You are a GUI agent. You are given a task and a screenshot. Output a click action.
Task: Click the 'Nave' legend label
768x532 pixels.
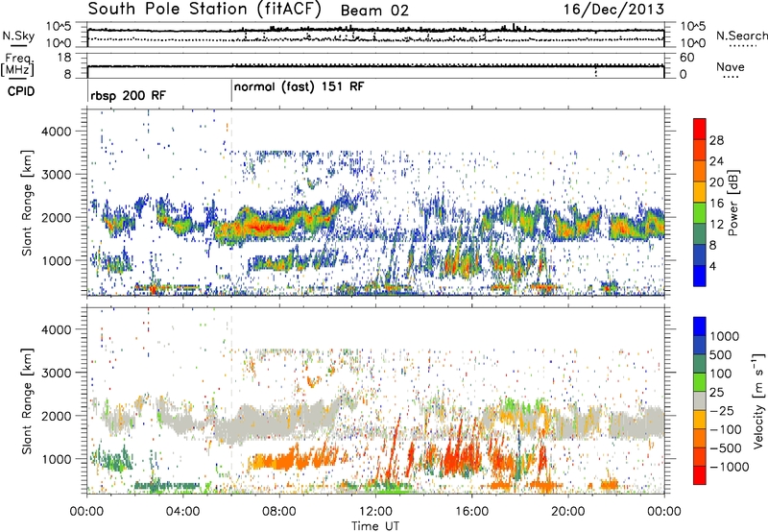[731, 67]
